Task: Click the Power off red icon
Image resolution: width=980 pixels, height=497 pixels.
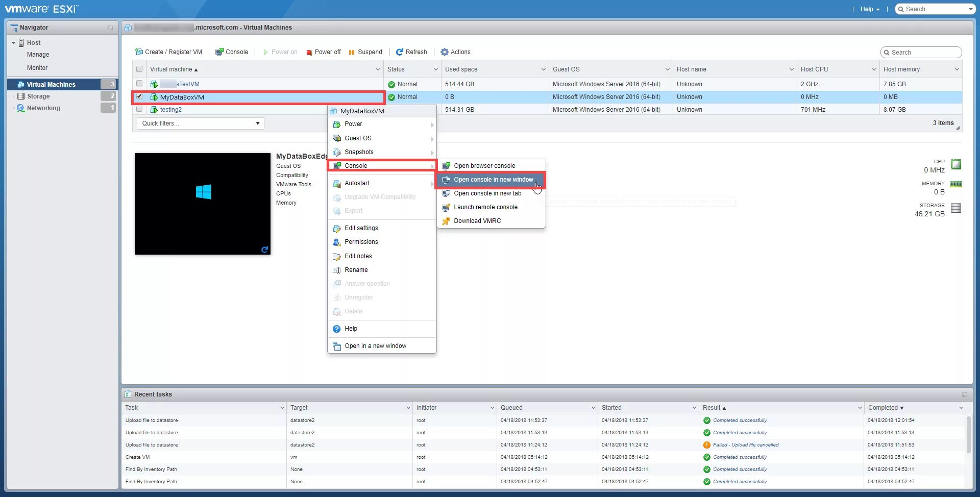Action: [x=309, y=52]
